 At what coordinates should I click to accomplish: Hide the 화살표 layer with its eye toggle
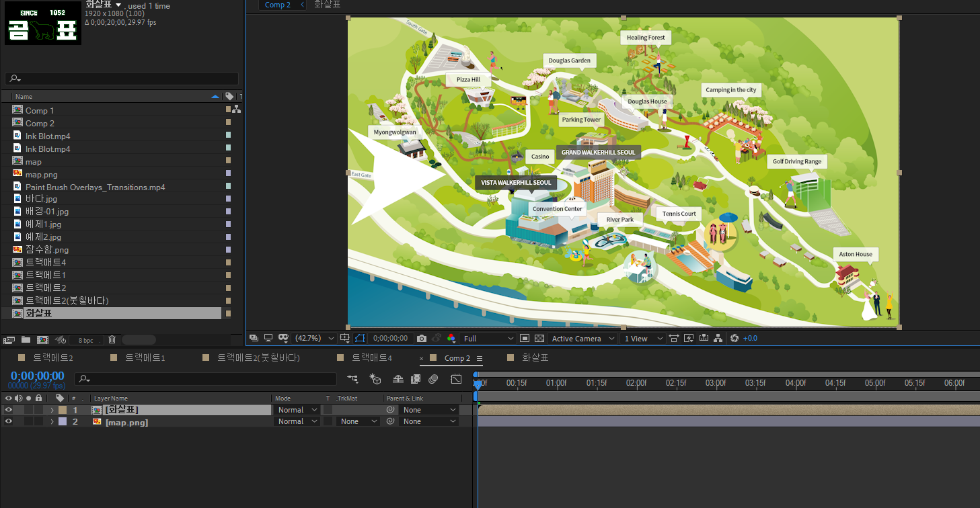tap(9, 410)
